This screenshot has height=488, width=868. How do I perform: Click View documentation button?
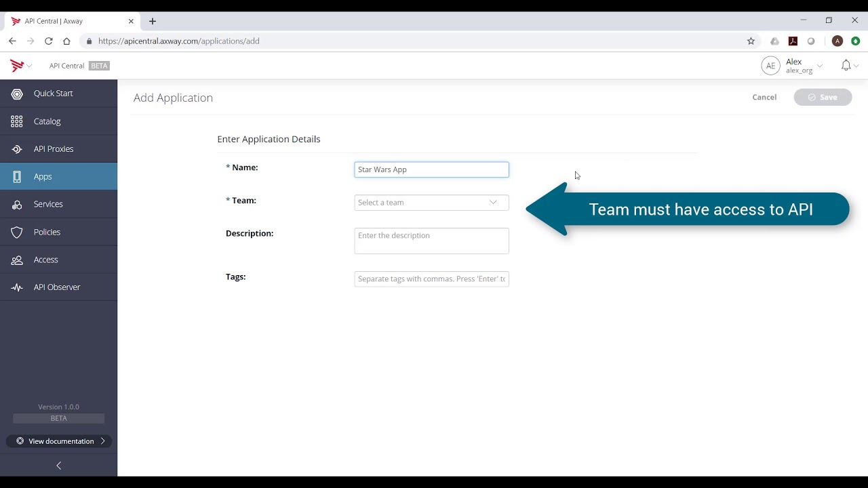coord(58,441)
